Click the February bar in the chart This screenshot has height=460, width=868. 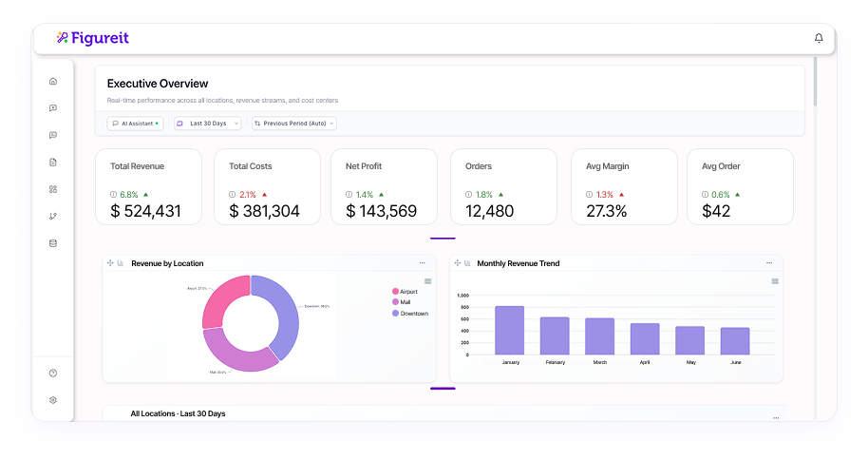pos(555,335)
